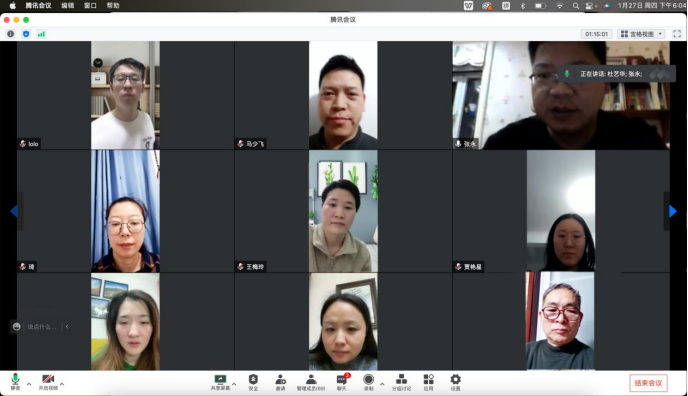
Task: Mute the microphone (静音)
Action: [x=15, y=382]
